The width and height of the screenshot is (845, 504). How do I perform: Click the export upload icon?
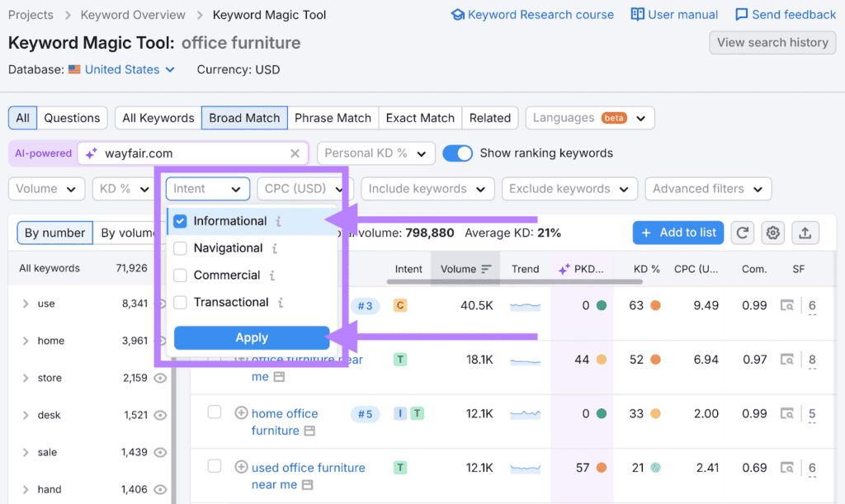pyautogui.click(x=805, y=233)
